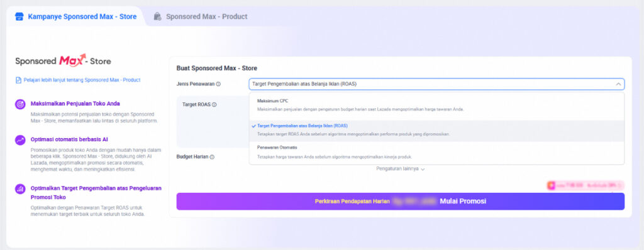Click the info icon next to Target ROAS
The height and width of the screenshot is (250, 644).
click(x=214, y=105)
